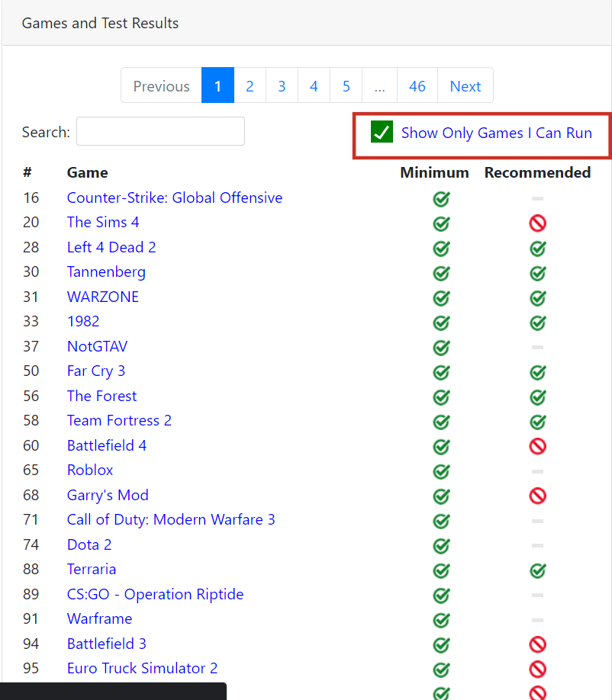Image resolution: width=612 pixels, height=700 pixels.
Task: Jump to page 3 of the game list
Action: pyautogui.click(x=282, y=85)
